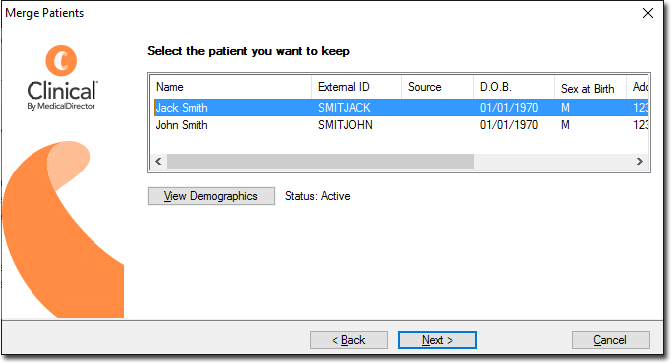Select the Jack Smith patient row
Image resolution: width=671 pixels, height=363 pixels.
[401, 107]
